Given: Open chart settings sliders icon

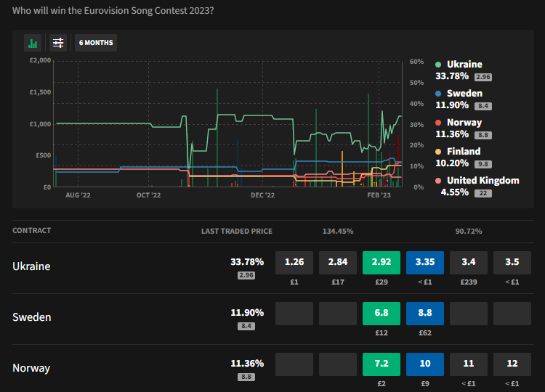Looking at the screenshot, I should 58,43.
